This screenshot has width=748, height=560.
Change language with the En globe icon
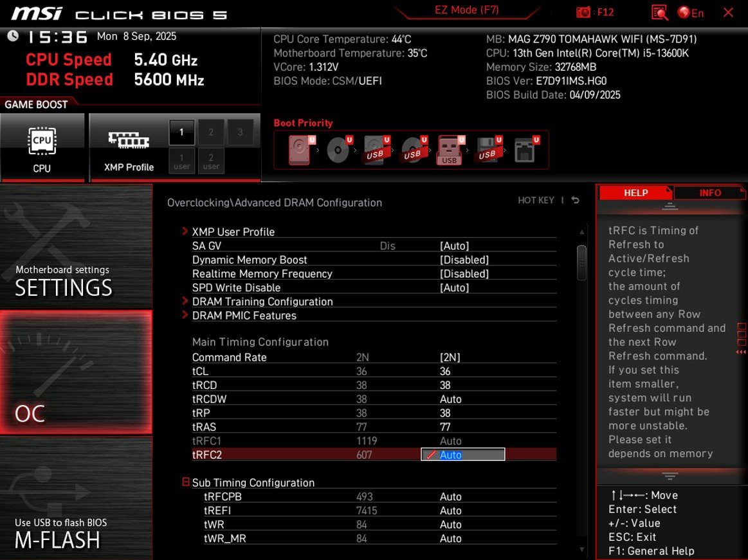point(691,13)
